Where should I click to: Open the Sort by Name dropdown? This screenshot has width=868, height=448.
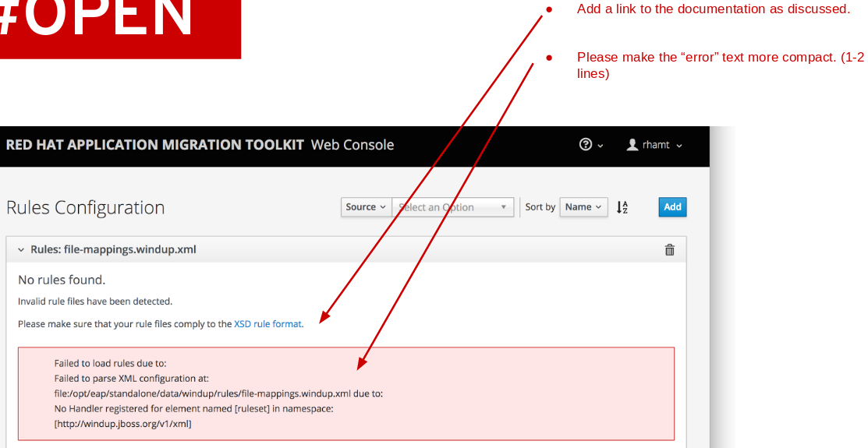pyautogui.click(x=583, y=206)
